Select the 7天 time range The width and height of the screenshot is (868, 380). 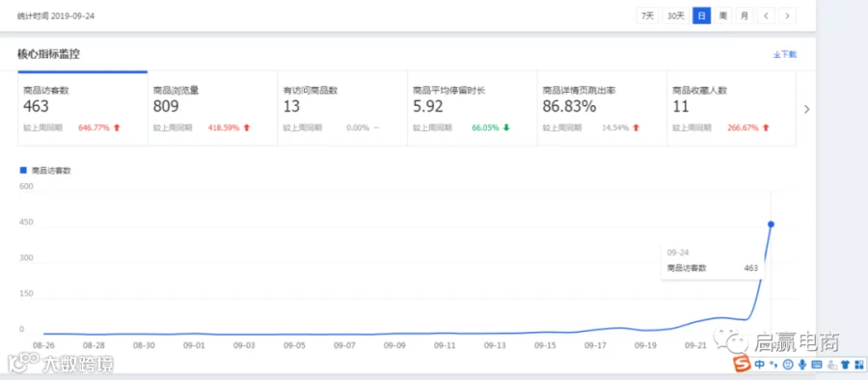(x=648, y=16)
